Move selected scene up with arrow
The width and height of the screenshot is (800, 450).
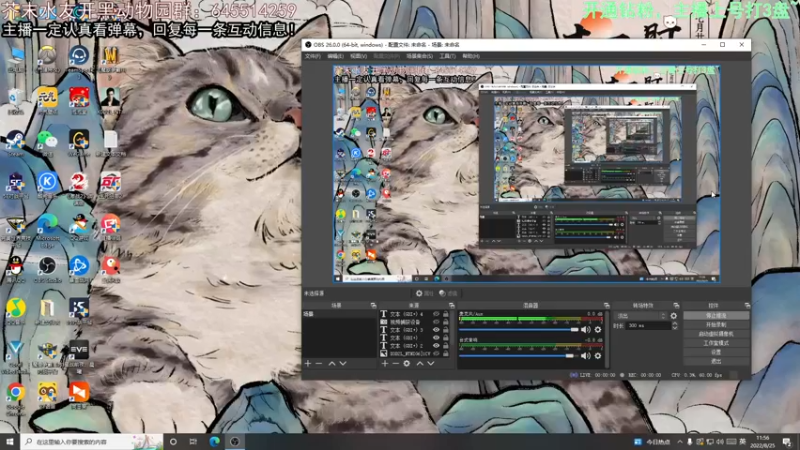[332, 363]
